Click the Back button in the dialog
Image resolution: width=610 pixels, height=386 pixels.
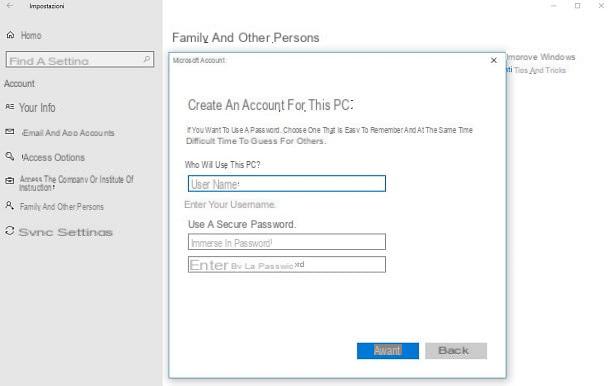456,351
